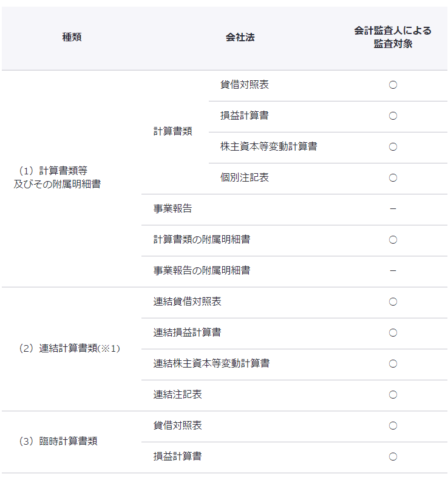
Task: Select the 株主資本等変動計算書 label under 計算書類
Action: point(268,147)
